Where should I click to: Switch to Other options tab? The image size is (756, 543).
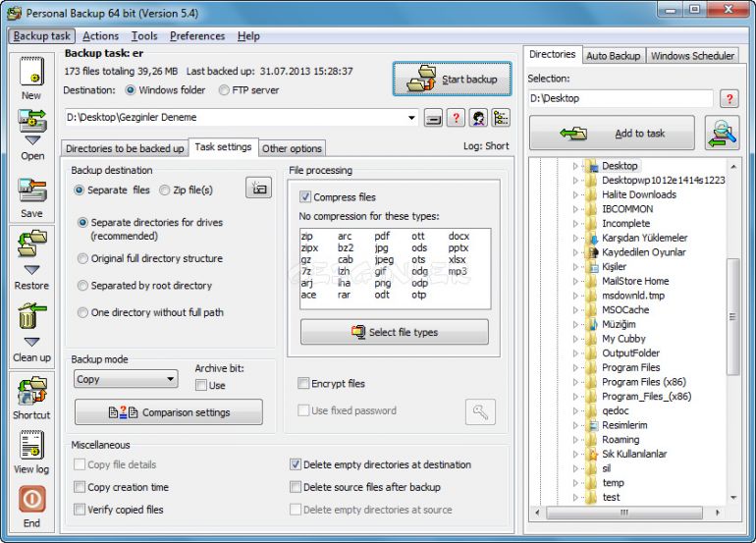(292, 148)
